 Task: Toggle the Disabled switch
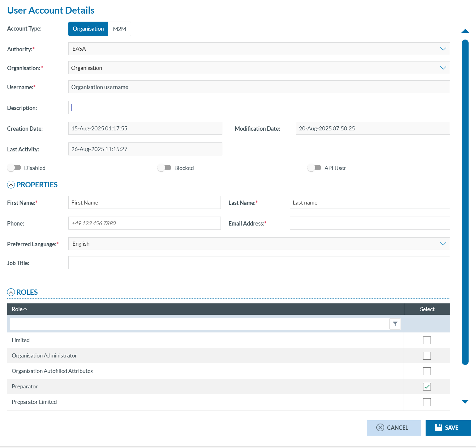[x=14, y=168]
